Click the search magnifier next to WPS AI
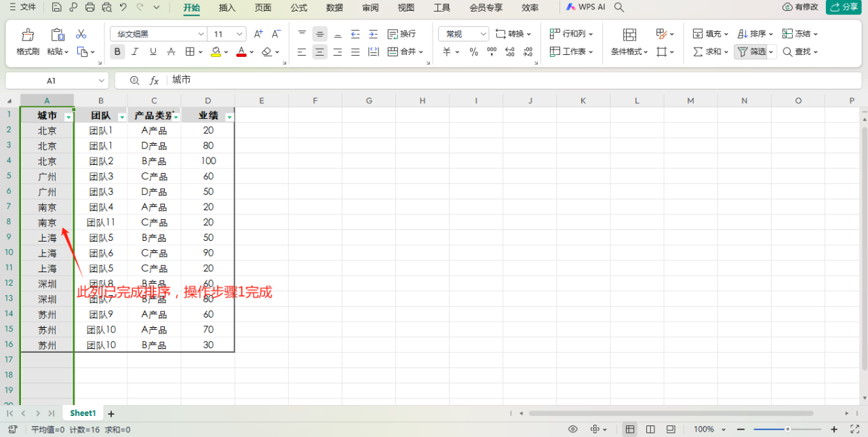 (x=618, y=7)
